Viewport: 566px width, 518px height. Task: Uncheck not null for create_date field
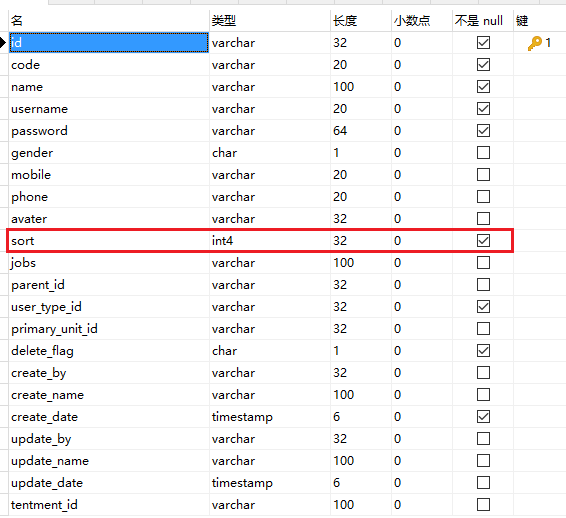[483, 417]
